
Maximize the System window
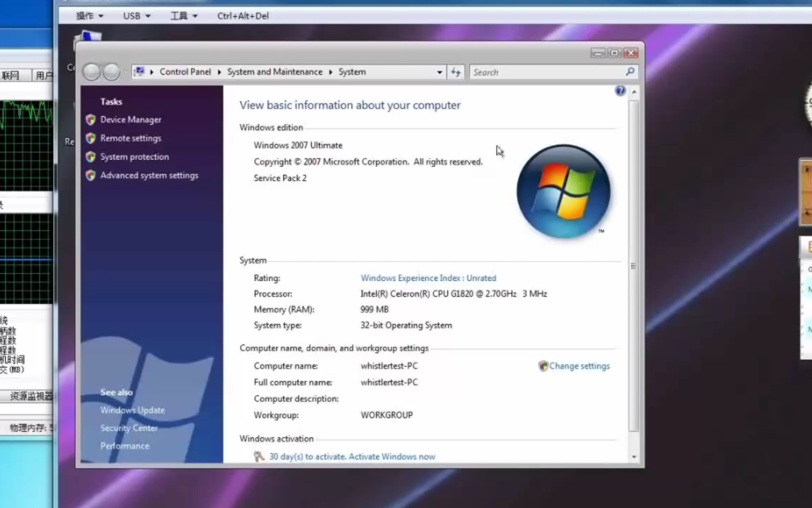pyautogui.click(x=614, y=53)
